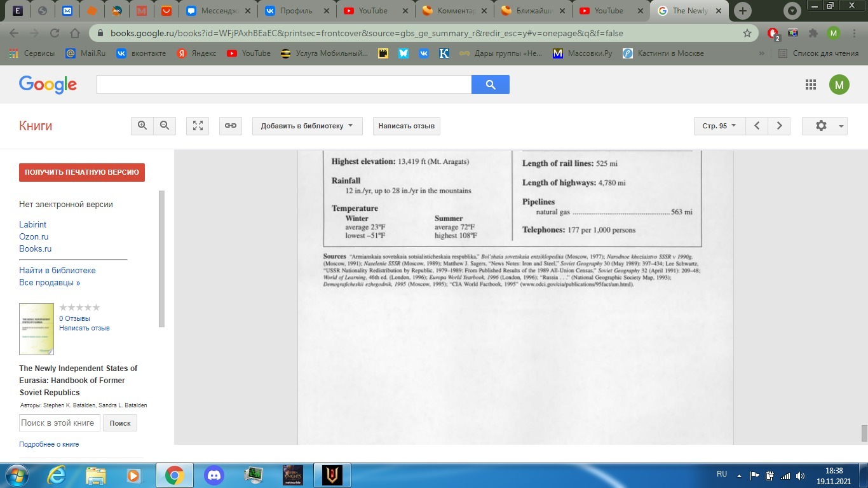Open the Chrome profile icon in toolbar
The width and height of the screenshot is (868, 488).
coord(834,33)
